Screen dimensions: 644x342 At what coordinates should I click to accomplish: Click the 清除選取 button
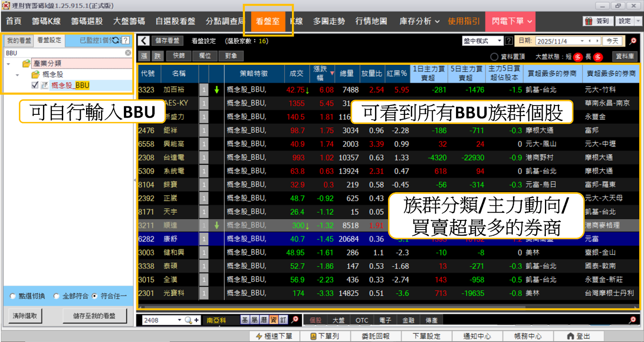[x=25, y=316]
